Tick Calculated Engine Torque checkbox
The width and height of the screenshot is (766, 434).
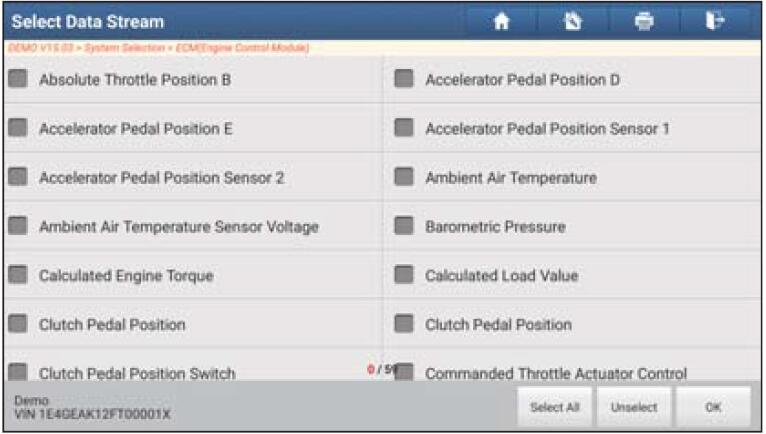18,275
